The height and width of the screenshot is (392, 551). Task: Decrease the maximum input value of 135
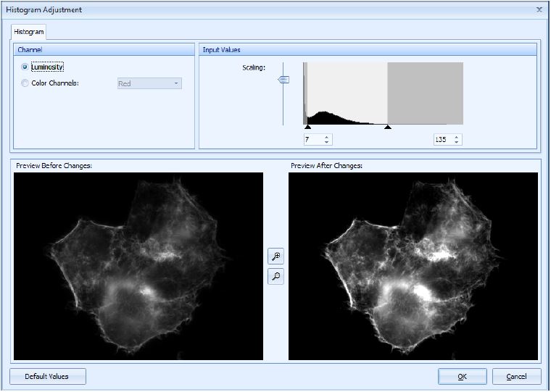click(x=457, y=142)
